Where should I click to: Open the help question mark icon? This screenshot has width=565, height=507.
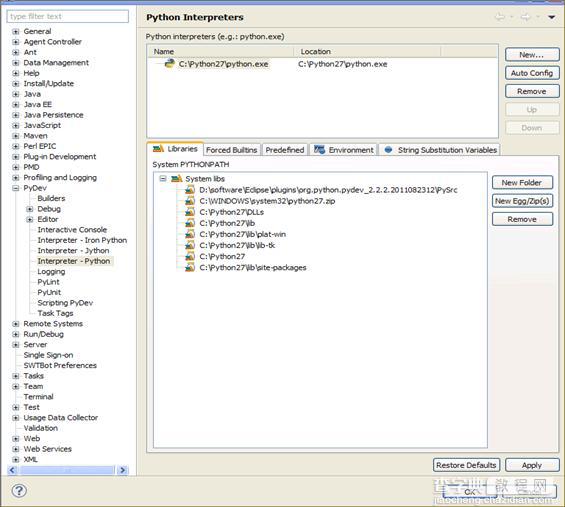(x=19, y=490)
